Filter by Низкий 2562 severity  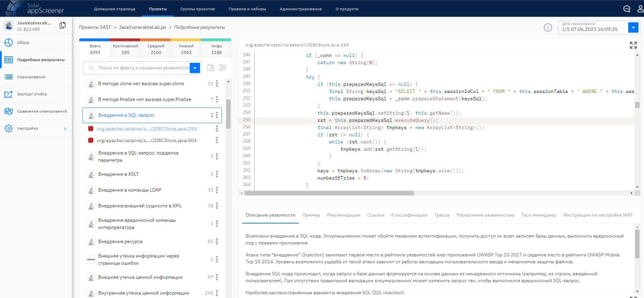186,49
